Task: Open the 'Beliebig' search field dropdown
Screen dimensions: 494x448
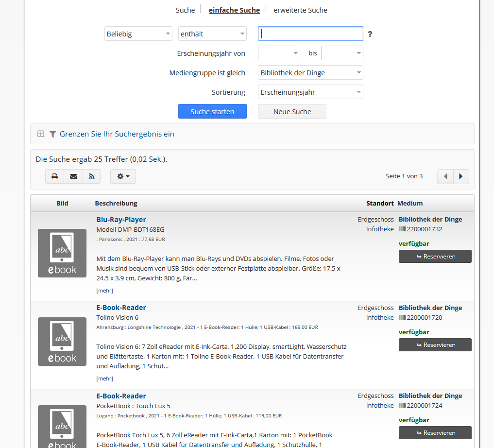Action: (138, 34)
